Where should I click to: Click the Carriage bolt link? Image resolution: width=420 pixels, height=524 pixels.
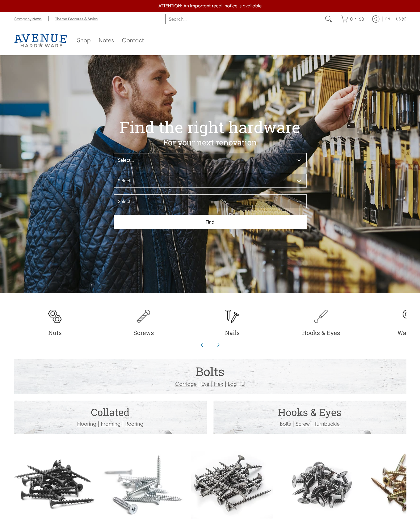coord(185,384)
